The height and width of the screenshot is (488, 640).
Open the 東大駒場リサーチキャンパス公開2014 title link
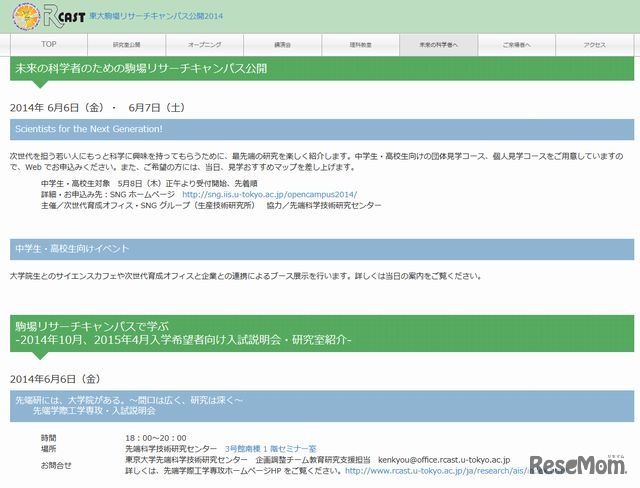(156, 16)
